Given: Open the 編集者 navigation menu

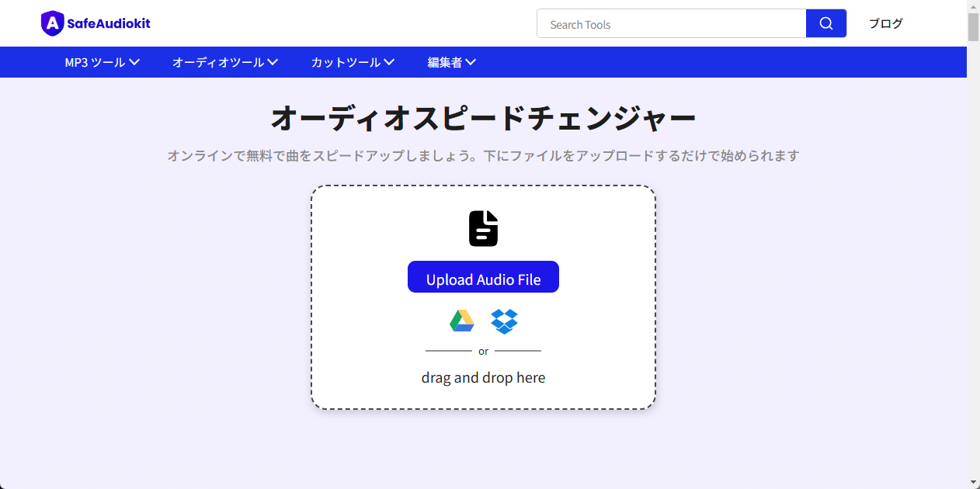Looking at the screenshot, I should [x=452, y=62].
